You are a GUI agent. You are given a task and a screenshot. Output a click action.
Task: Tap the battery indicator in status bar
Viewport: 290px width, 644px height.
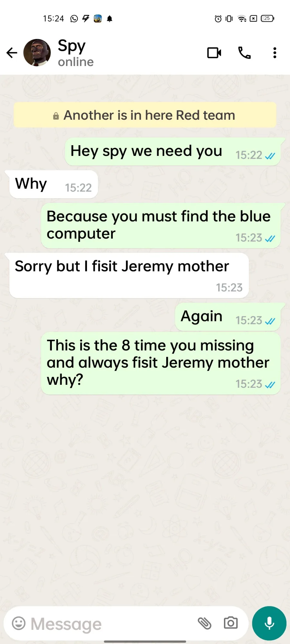(x=267, y=18)
